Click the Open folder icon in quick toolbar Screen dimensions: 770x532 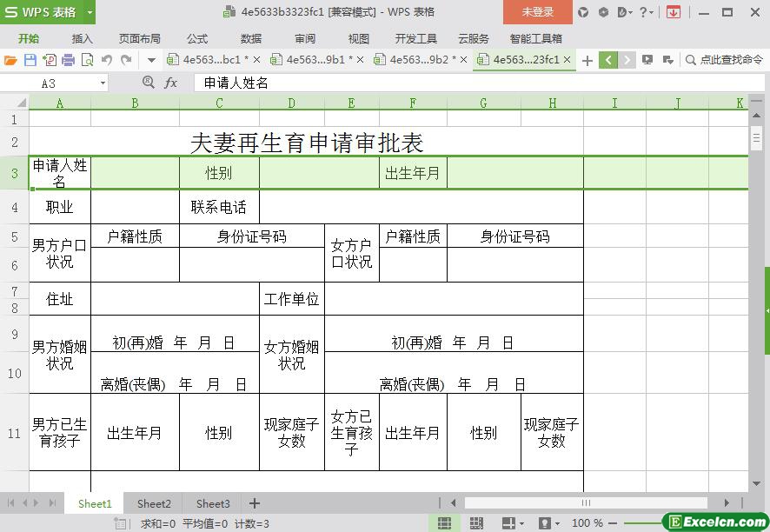10,60
